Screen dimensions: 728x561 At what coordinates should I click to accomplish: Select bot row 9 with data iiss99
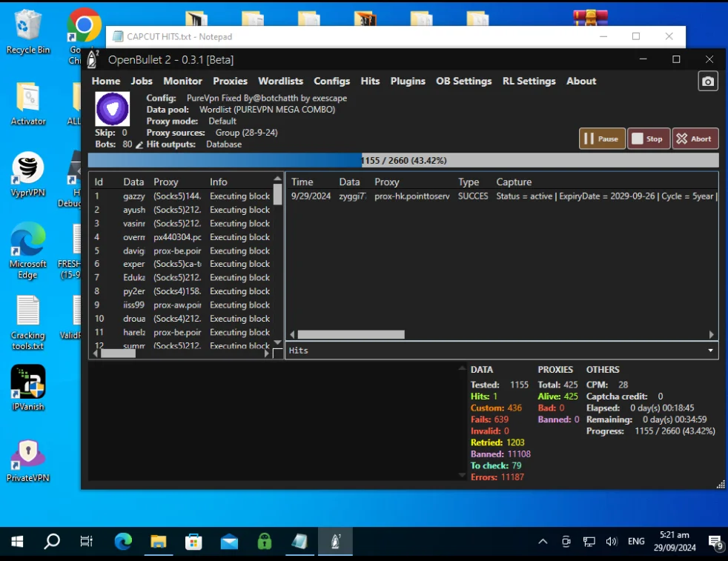(x=182, y=305)
